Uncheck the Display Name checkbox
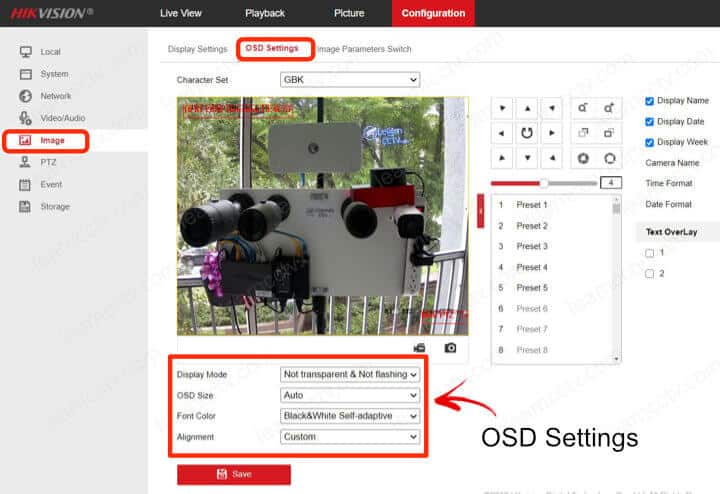Image resolution: width=720 pixels, height=494 pixels. click(x=650, y=101)
